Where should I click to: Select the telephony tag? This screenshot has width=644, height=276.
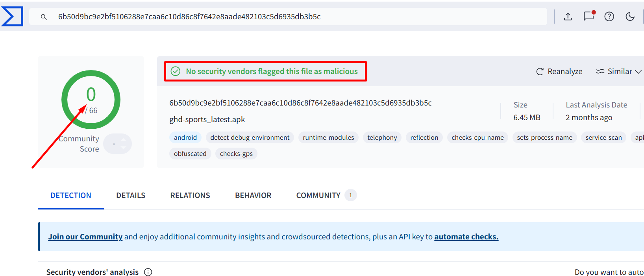pos(382,137)
